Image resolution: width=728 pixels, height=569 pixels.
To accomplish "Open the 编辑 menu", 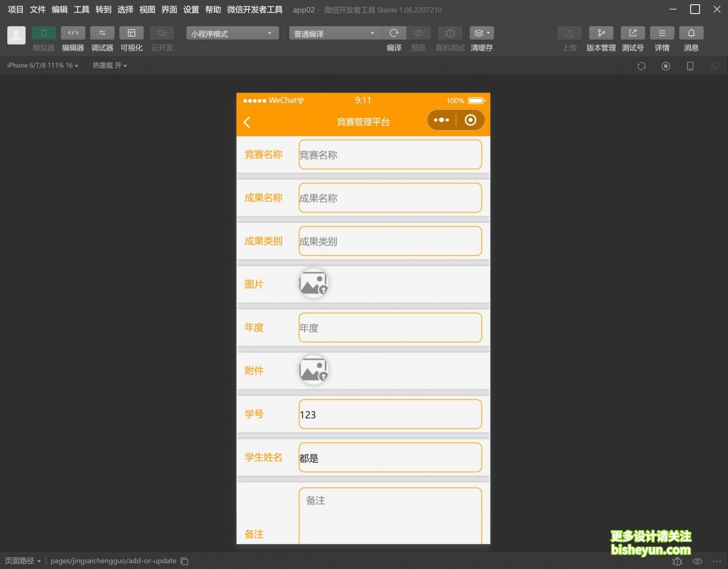I will click(x=59, y=9).
